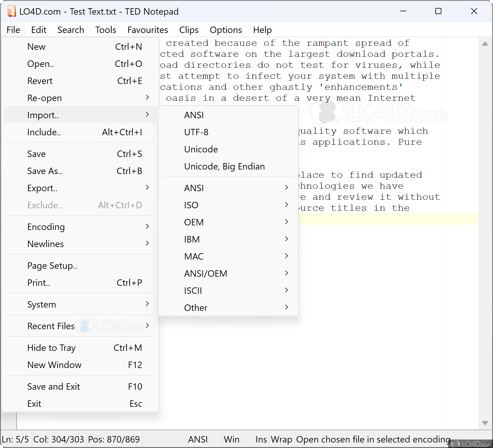This screenshot has width=493, height=448.
Task: Click Exit in the File menu
Action: [80, 404]
